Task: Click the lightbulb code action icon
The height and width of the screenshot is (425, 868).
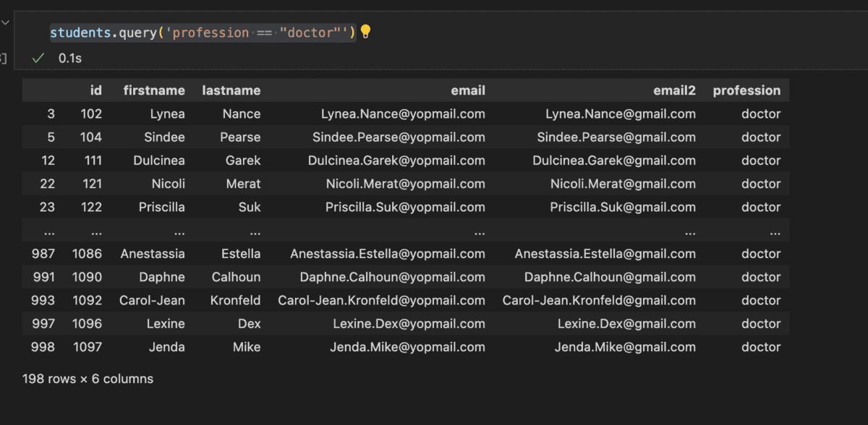Action: pos(365,32)
